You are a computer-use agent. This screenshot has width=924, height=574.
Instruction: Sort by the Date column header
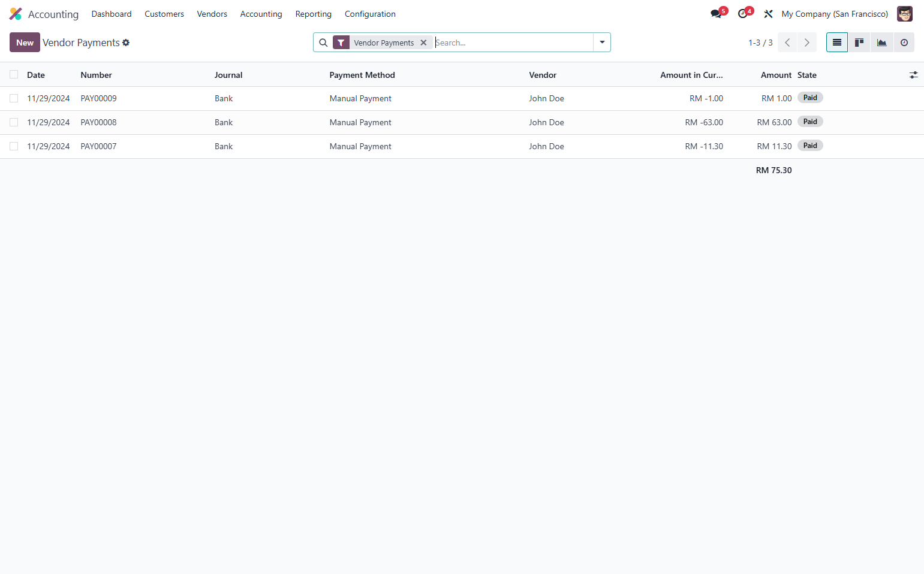36,75
